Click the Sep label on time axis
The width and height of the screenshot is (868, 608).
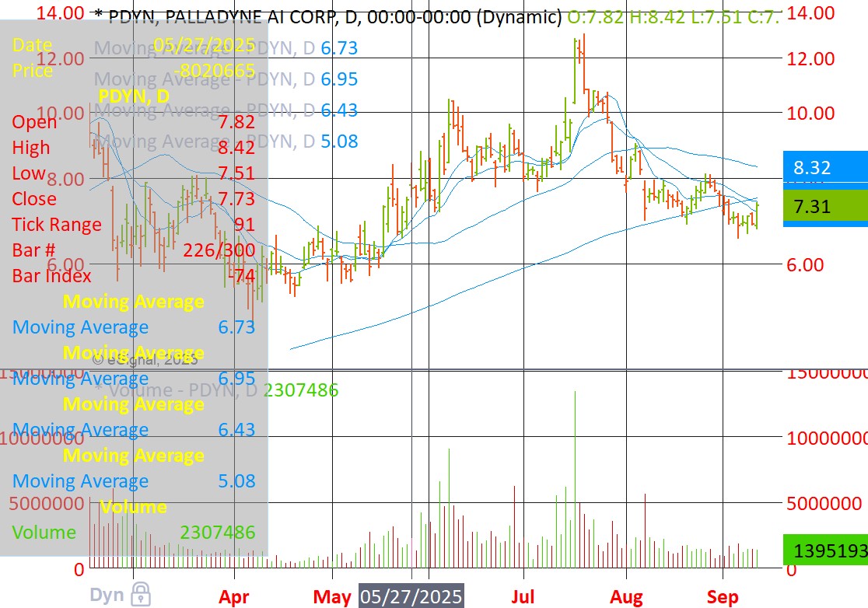[x=723, y=596]
